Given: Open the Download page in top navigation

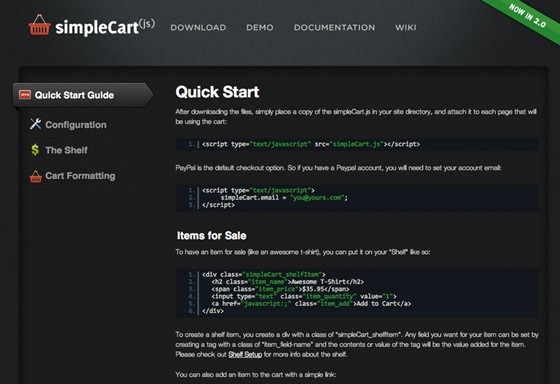Looking at the screenshot, I should point(198,28).
